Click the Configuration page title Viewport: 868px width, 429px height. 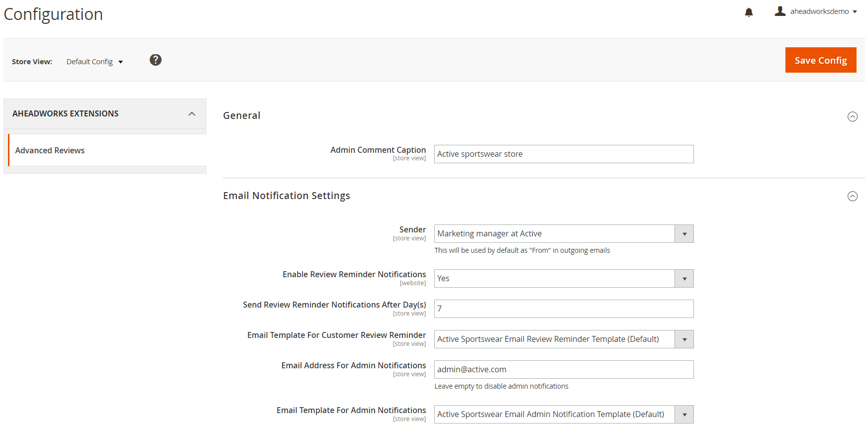pyautogui.click(x=53, y=14)
